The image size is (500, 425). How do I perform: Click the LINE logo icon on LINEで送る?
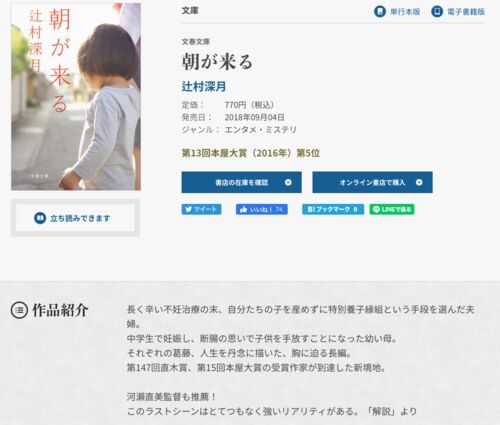click(x=376, y=209)
